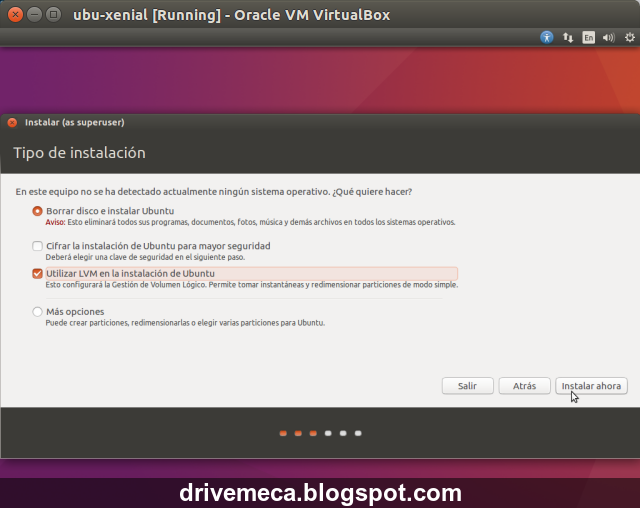Click the 'Utilizar LVM en la instalación de Ubuntu' label

pyautogui.click(x=130, y=273)
